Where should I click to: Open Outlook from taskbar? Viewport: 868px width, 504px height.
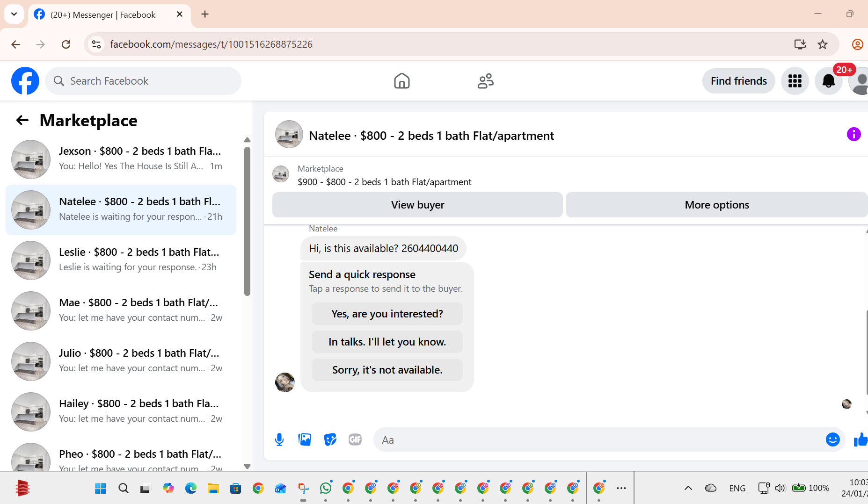coord(280,489)
